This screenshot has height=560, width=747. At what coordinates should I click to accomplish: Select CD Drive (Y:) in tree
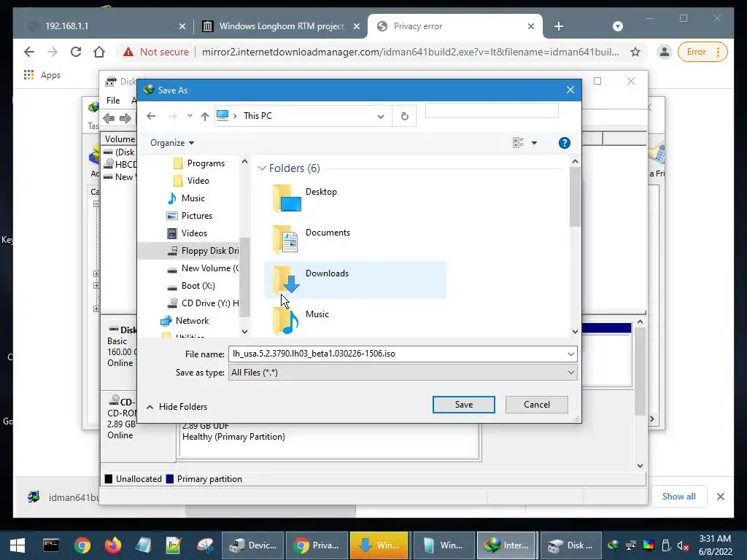203,303
